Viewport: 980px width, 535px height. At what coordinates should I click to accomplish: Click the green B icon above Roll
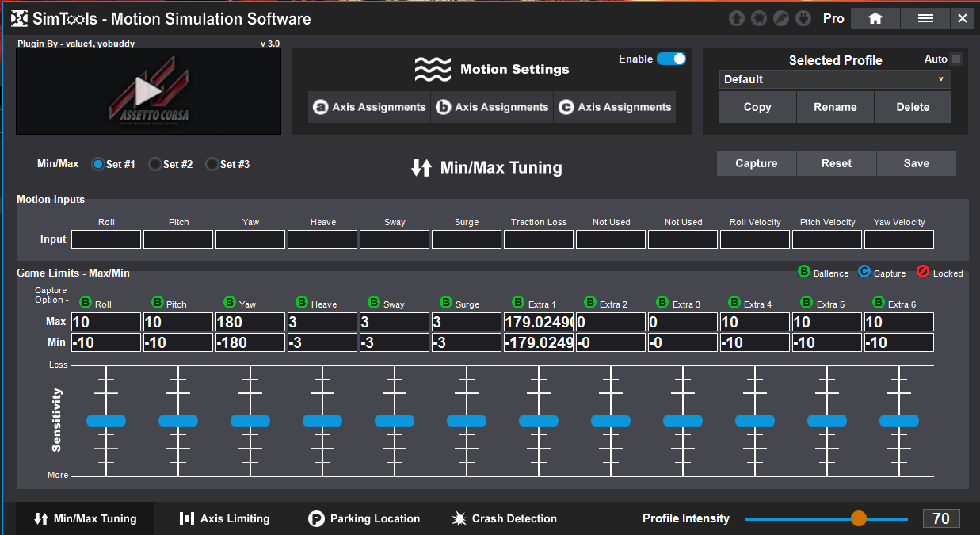point(85,303)
